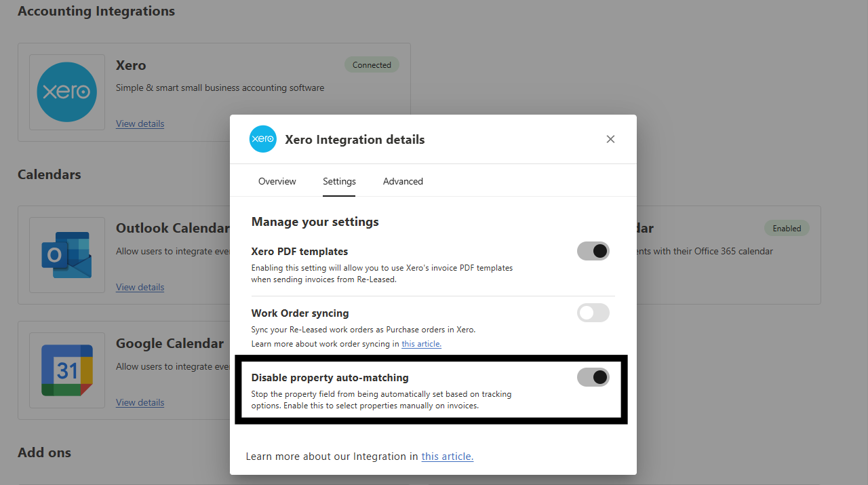
Task: Open View details under Google Calendar
Action: (x=140, y=402)
